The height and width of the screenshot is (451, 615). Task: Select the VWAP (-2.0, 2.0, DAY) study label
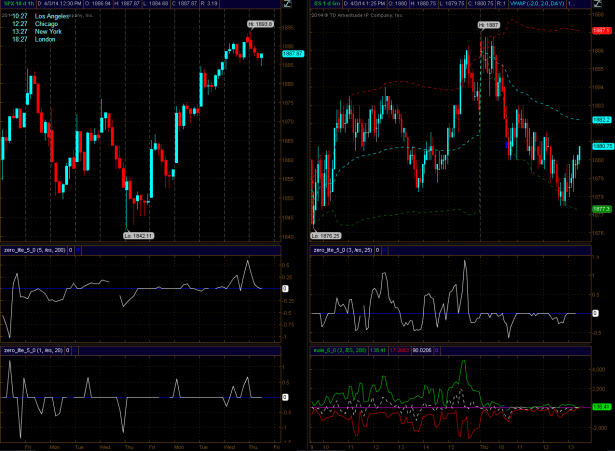click(537, 4)
